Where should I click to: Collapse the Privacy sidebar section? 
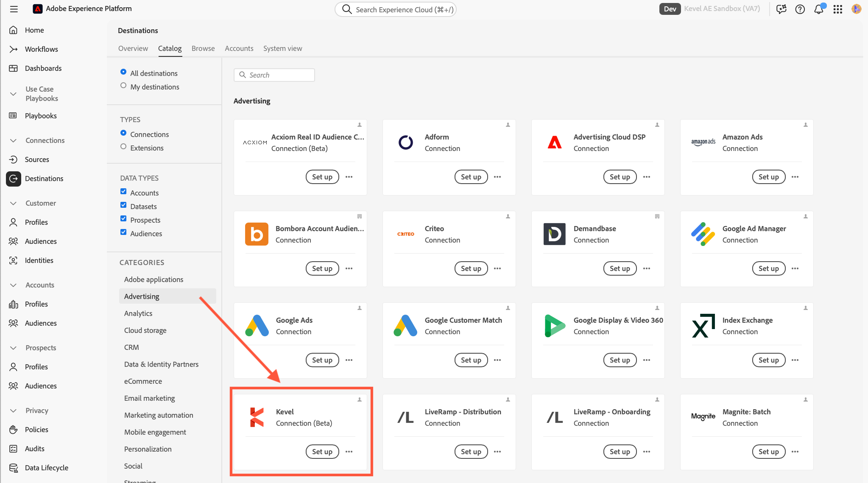coord(14,410)
